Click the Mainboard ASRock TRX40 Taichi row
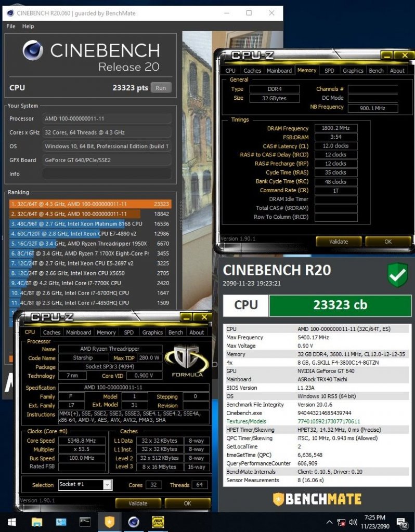The height and width of the screenshot is (532, 415). 317,379
